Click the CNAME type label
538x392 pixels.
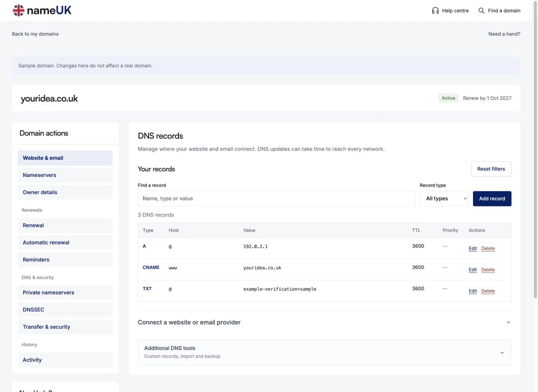[151, 267]
